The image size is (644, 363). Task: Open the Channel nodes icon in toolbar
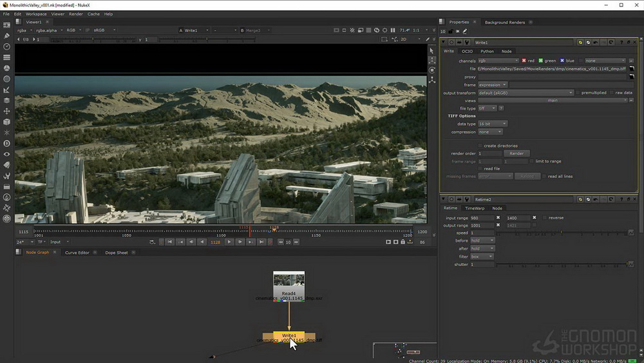click(x=6, y=57)
